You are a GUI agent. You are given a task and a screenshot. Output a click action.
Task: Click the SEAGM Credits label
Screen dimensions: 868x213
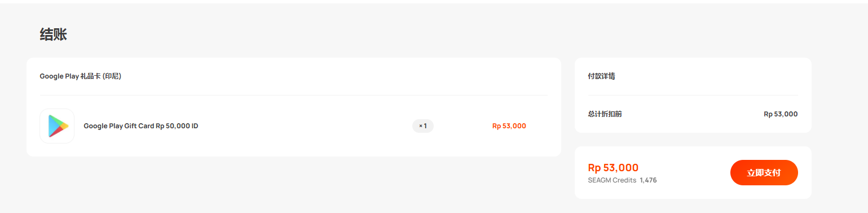point(612,180)
